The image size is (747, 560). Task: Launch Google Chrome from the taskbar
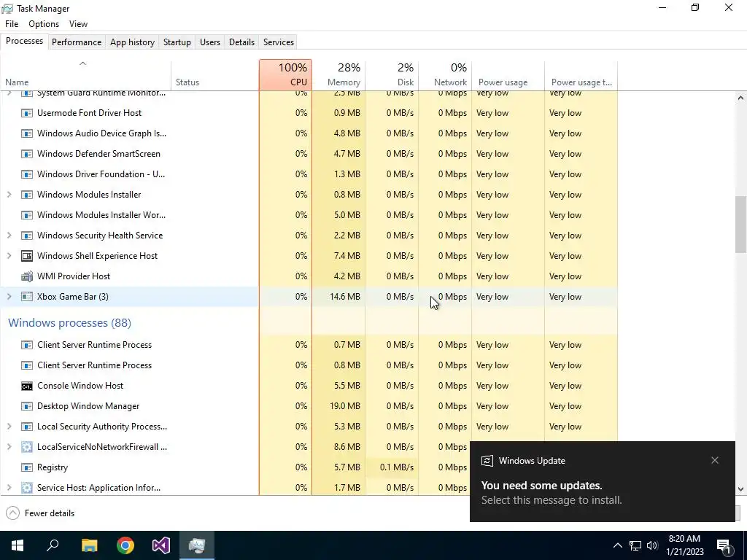(125, 545)
